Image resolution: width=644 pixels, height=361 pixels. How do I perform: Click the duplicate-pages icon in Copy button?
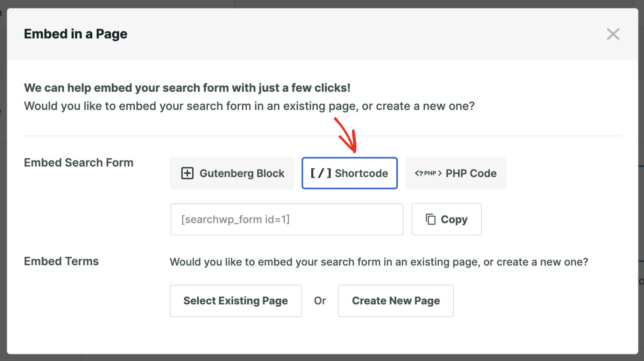[x=431, y=219]
